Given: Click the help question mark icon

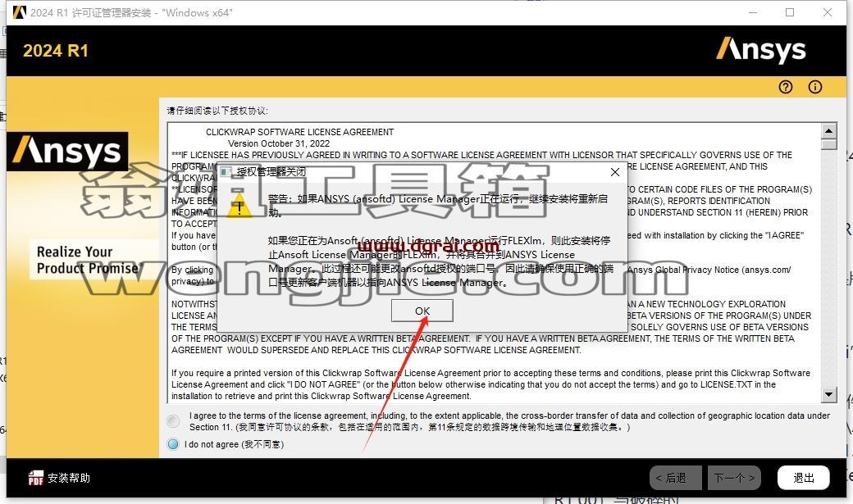Looking at the screenshot, I should pos(786,87).
